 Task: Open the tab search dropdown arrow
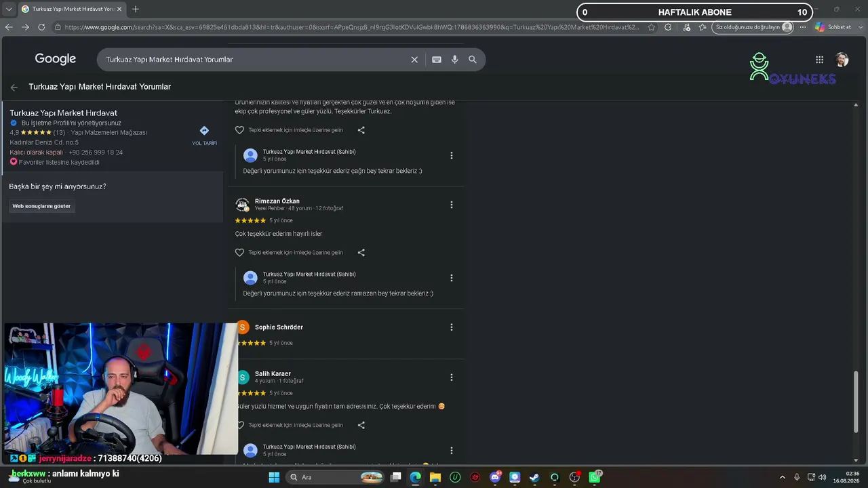coord(9,9)
